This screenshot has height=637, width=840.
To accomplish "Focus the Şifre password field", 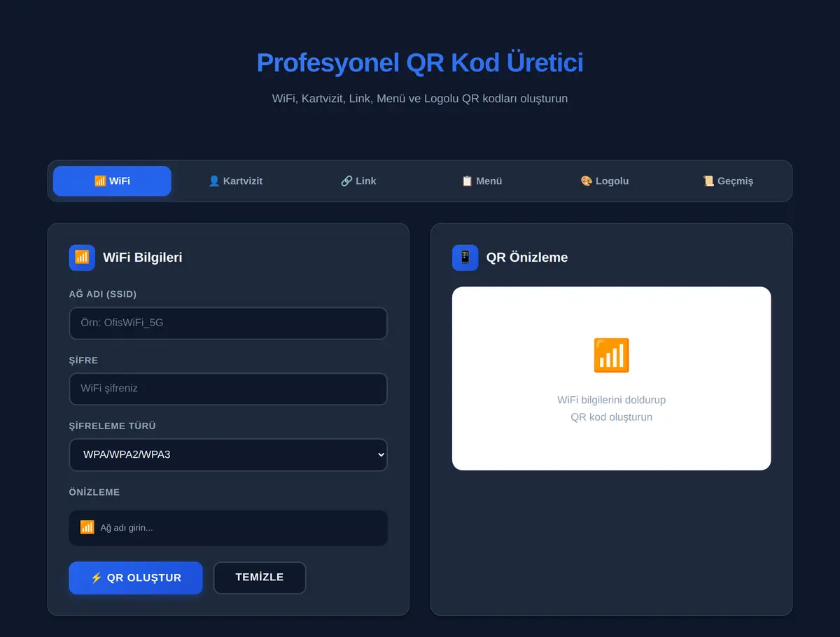I will tap(228, 388).
